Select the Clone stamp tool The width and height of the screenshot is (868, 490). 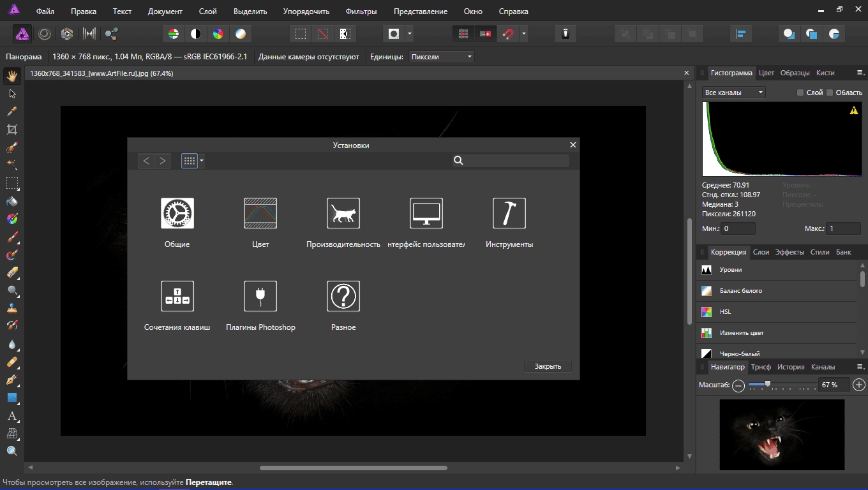(x=11, y=308)
